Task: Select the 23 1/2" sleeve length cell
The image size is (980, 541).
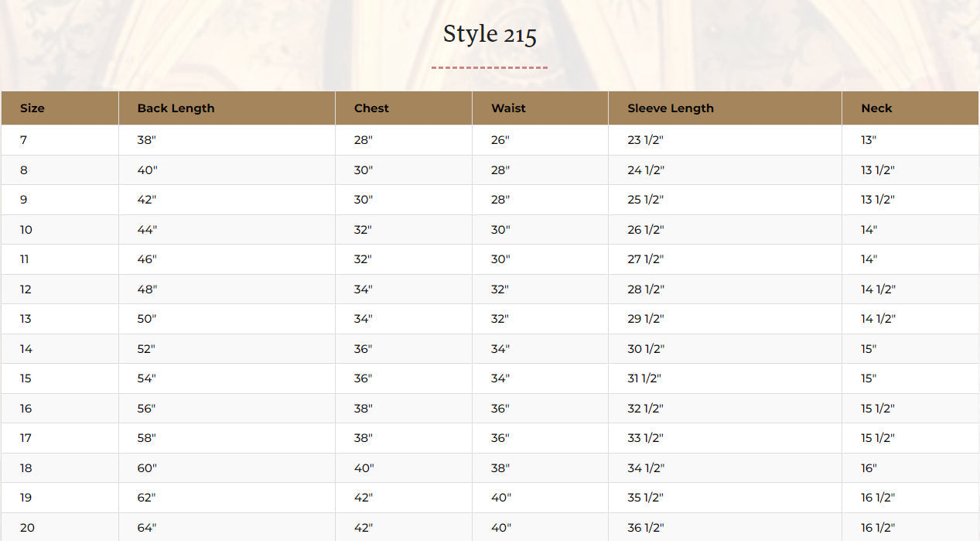Action: click(645, 140)
